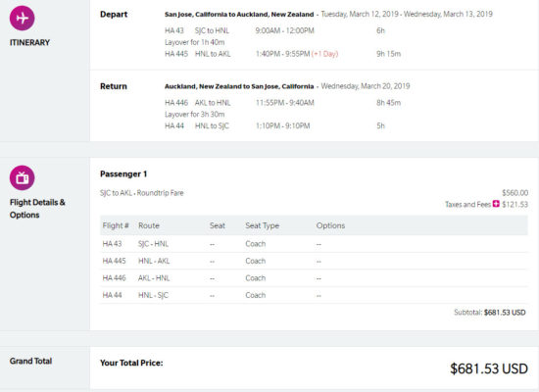The width and height of the screenshot is (539, 392).
Task: Click the Seat Type column header
Action: point(263,225)
